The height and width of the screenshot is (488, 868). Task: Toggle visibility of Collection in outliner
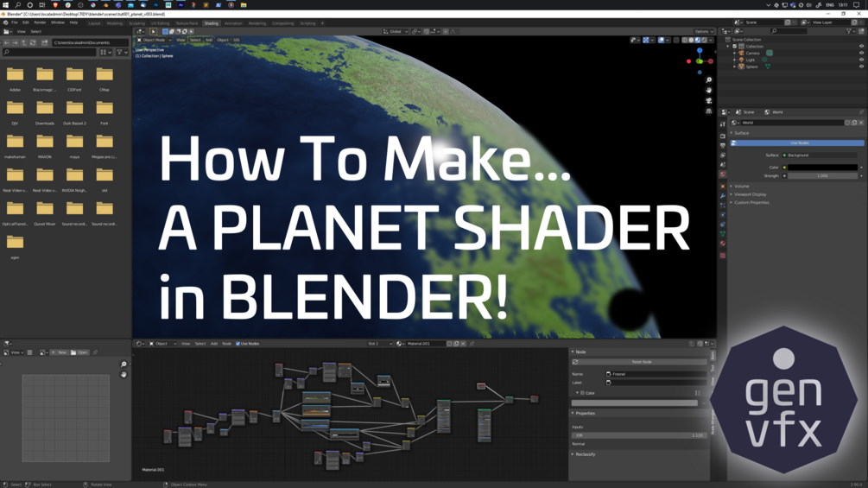click(861, 47)
